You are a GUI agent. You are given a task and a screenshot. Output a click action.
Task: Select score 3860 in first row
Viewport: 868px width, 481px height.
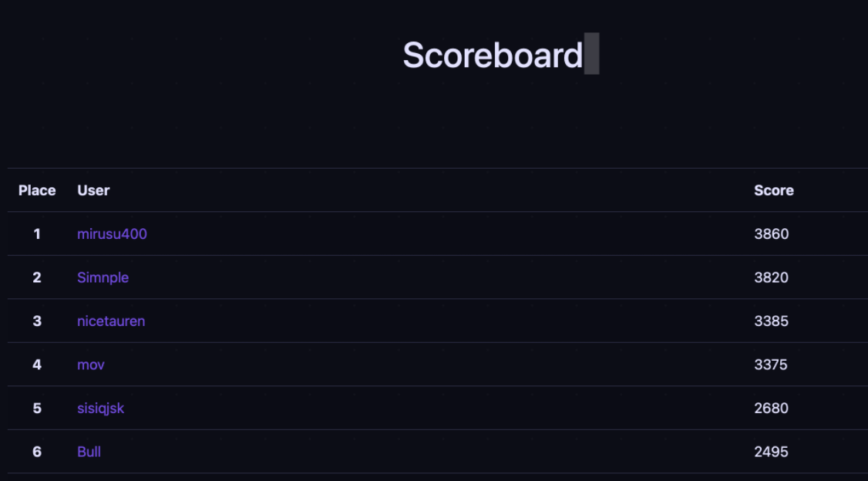tap(772, 234)
